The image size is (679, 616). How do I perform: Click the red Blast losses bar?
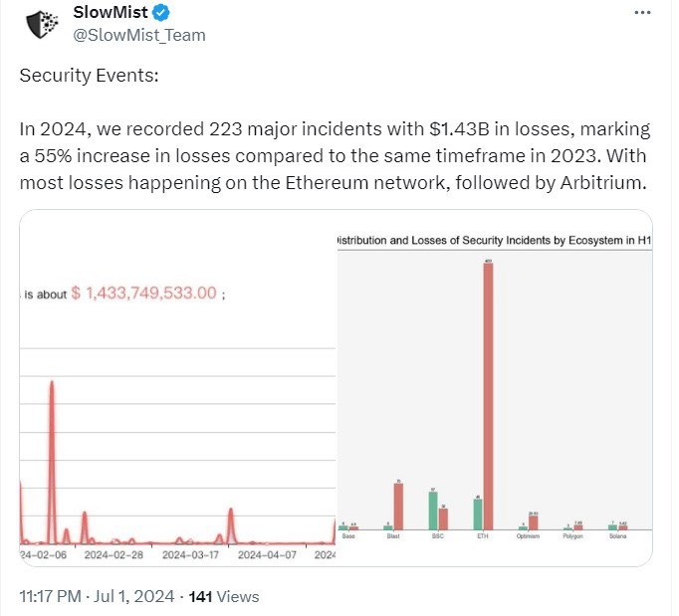[x=398, y=506]
